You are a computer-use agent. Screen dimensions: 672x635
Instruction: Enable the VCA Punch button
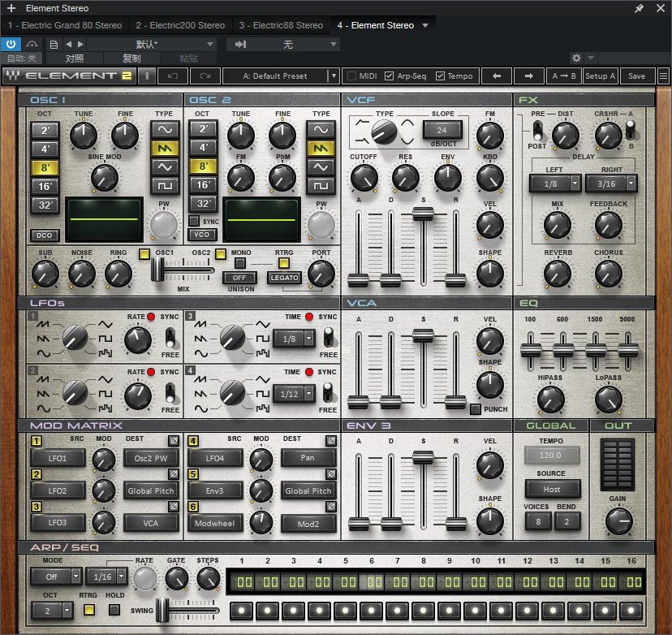click(476, 409)
